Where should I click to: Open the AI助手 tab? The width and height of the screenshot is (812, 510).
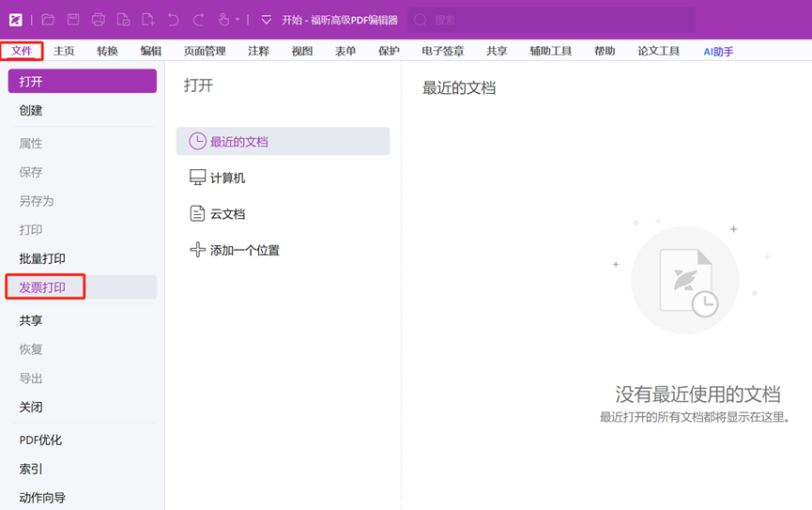[x=718, y=52]
